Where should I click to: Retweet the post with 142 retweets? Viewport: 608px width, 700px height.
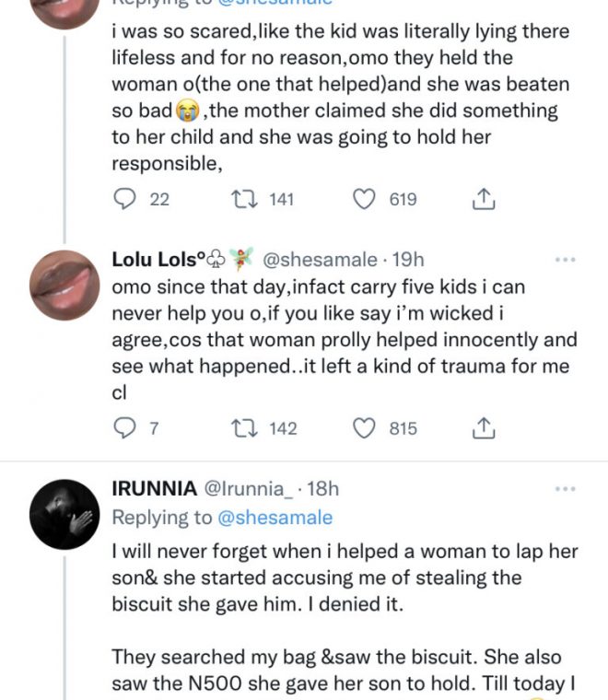click(x=238, y=428)
